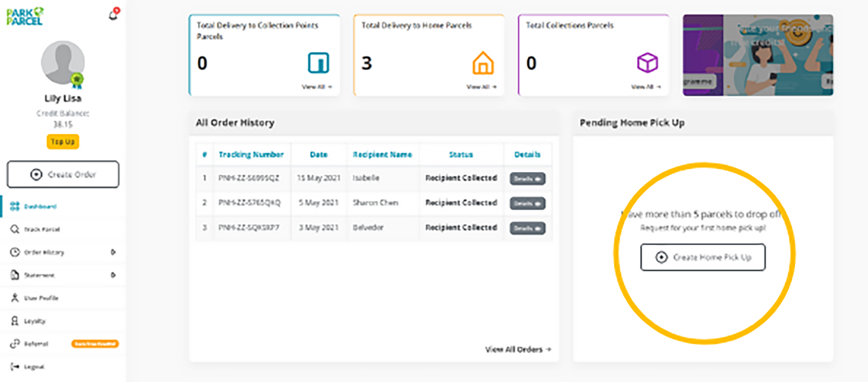Image resolution: width=868 pixels, height=382 pixels.
Task: Click the Loyalty badge icon
Action: (x=15, y=321)
